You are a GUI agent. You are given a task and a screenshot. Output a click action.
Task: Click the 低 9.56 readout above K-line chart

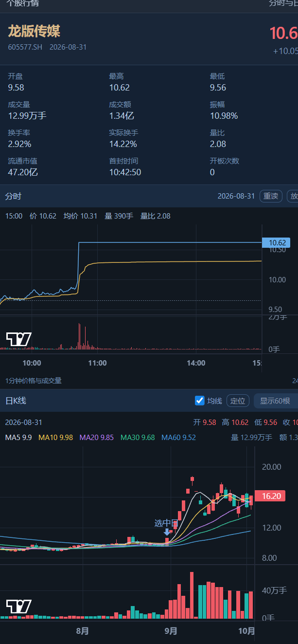pyautogui.click(x=265, y=423)
